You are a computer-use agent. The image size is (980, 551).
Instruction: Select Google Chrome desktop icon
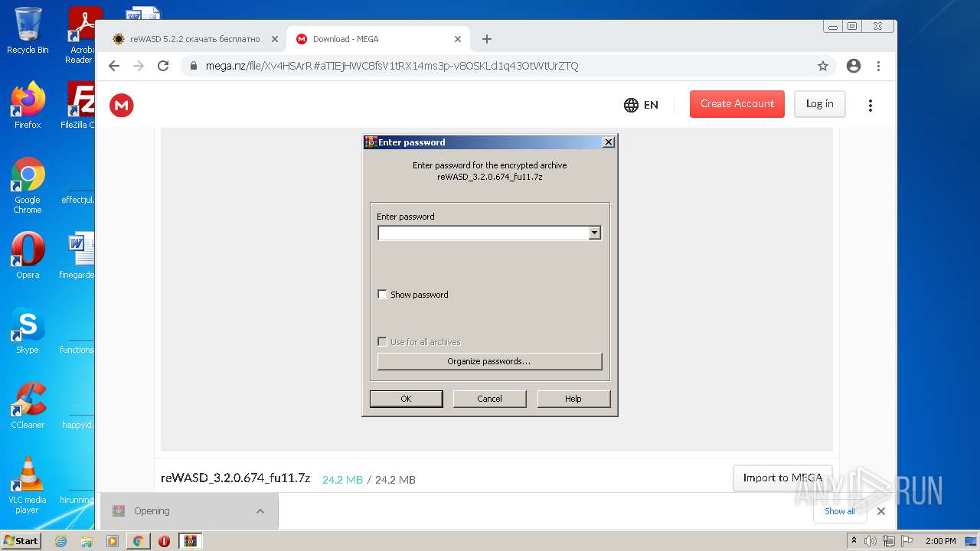[28, 185]
